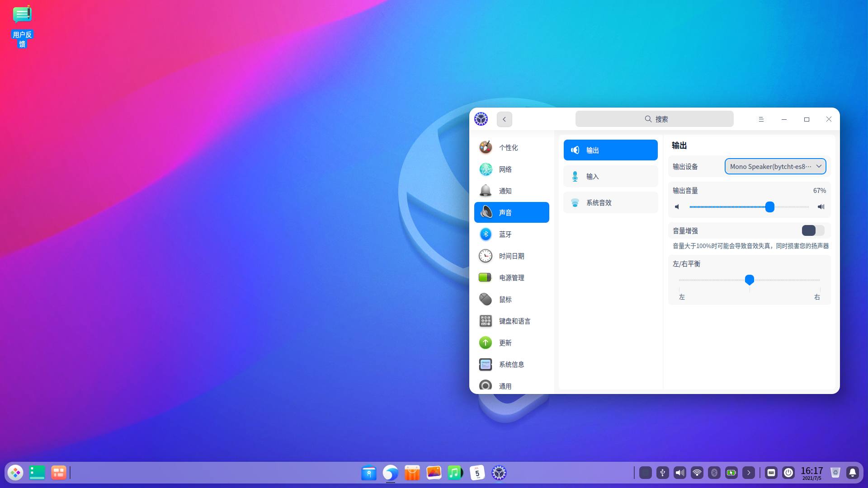868x488 pixels.
Task: Click the mute speaker icon beside slider
Action: 677,207
